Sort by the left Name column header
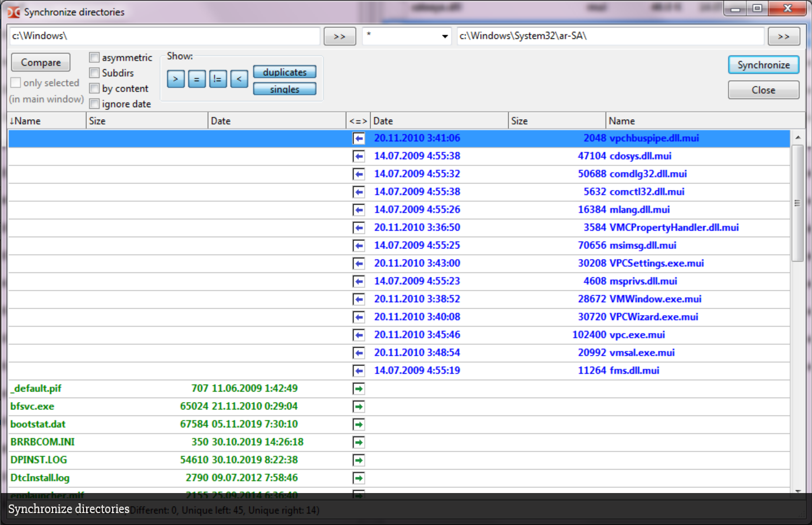The image size is (812, 525). tap(47, 121)
